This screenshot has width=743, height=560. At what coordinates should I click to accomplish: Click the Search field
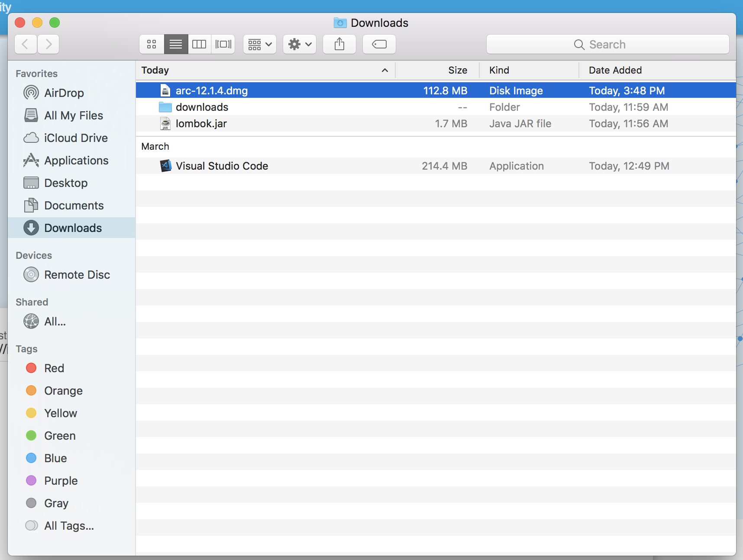coord(607,44)
